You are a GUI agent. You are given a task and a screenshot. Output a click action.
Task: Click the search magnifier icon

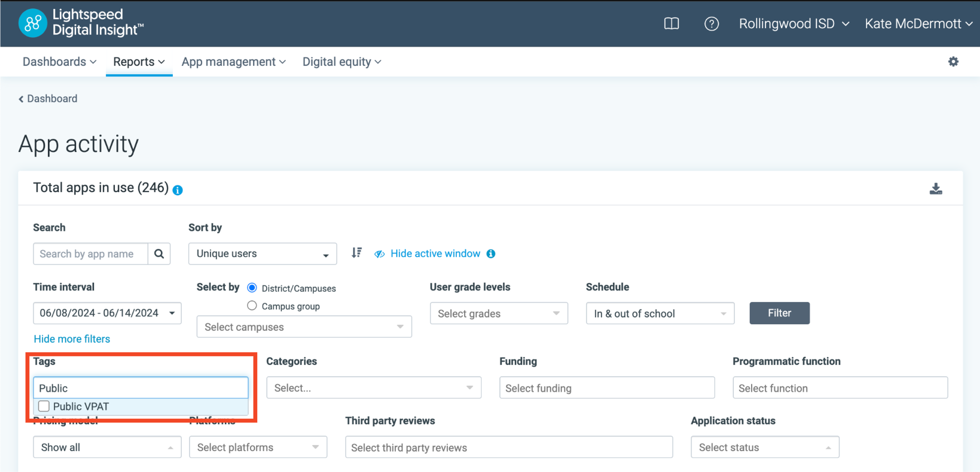click(x=159, y=253)
